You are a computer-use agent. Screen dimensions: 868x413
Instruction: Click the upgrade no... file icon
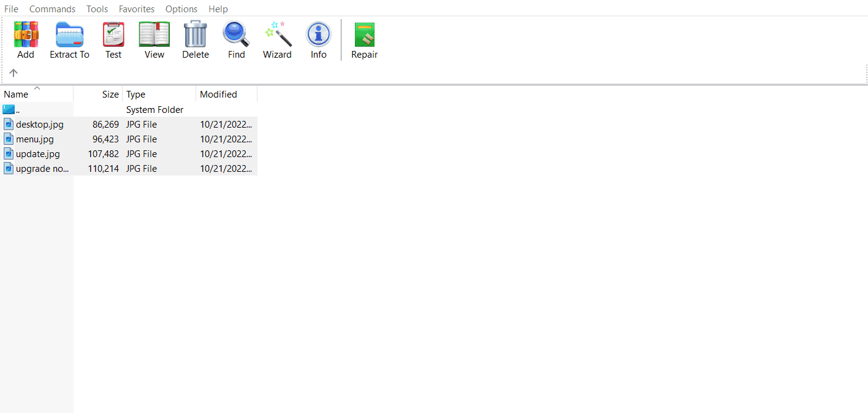point(9,169)
